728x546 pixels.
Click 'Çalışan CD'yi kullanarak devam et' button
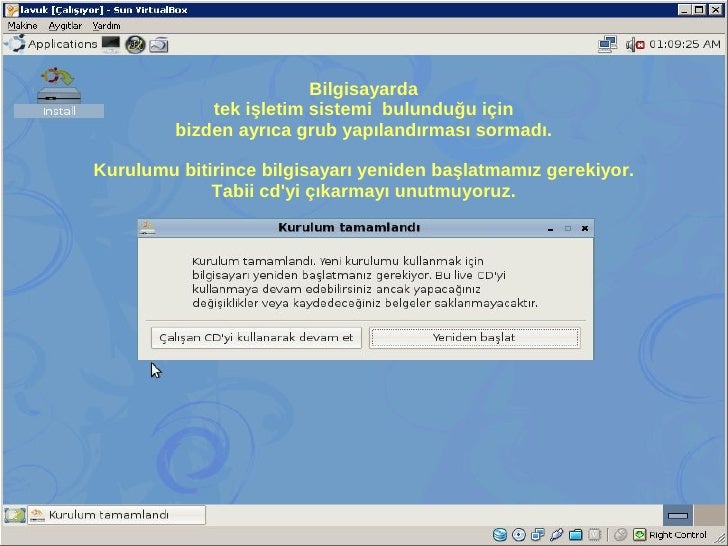pyautogui.click(x=256, y=338)
